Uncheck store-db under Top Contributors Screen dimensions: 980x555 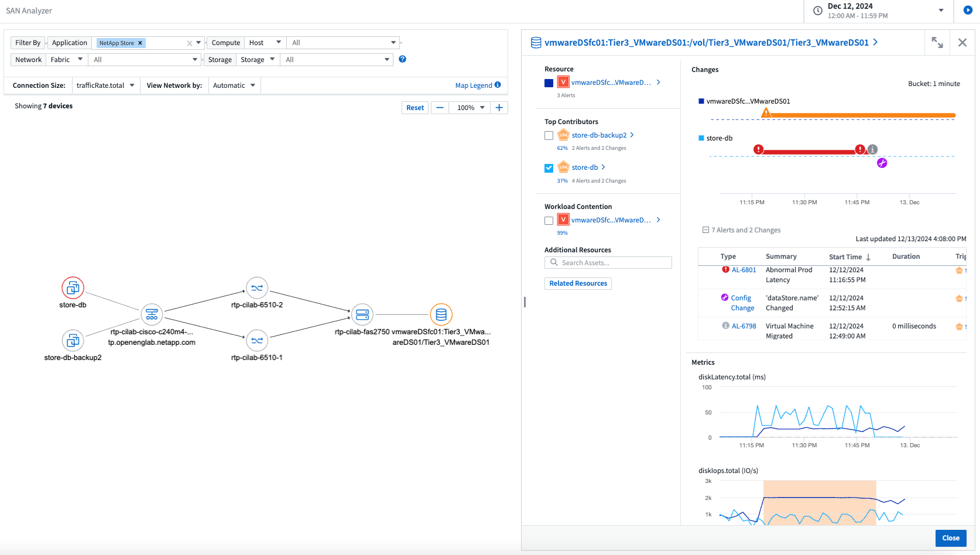click(x=549, y=167)
